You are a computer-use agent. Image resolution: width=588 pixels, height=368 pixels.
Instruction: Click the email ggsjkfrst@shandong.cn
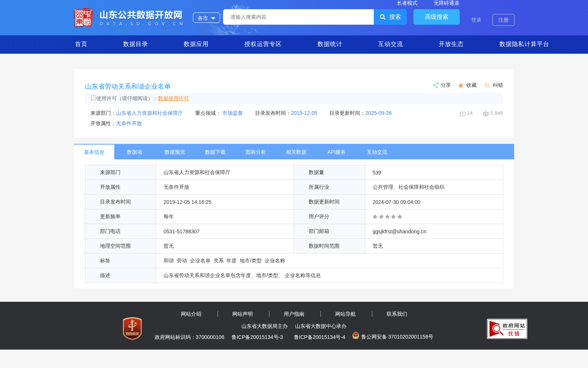(399, 231)
